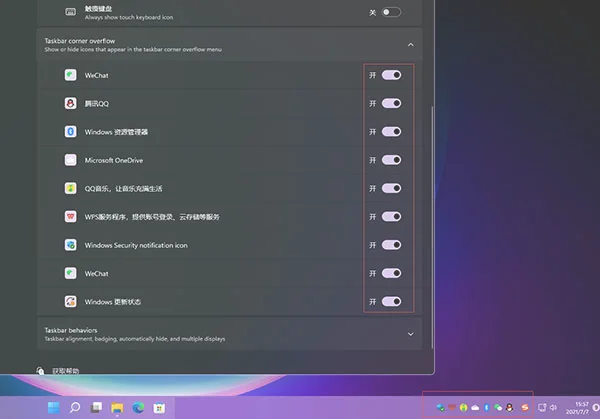Screen dimensions: 600x419
Task: Click the taskbar Search magnifier icon
Action: click(x=75, y=407)
